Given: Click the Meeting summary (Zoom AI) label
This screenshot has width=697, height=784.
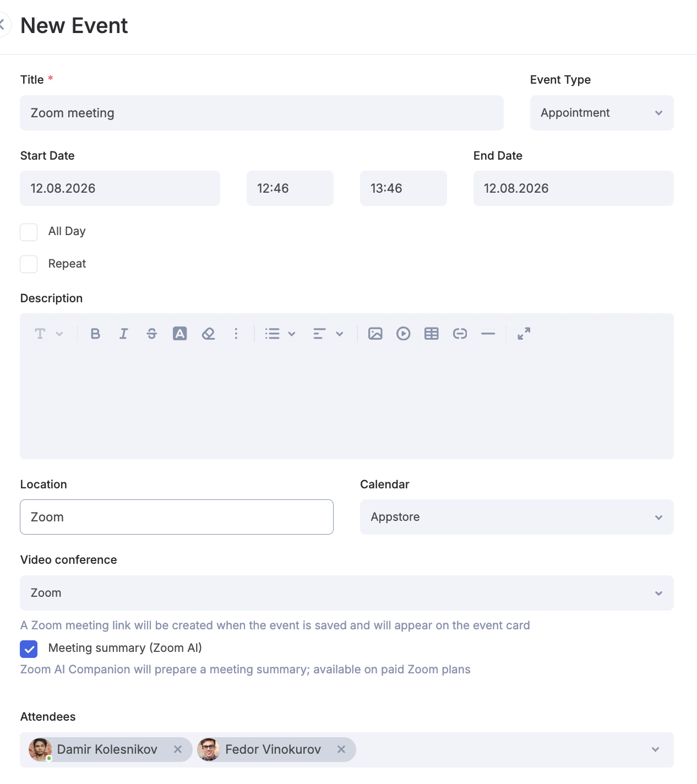Looking at the screenshot, I should 125,648.
